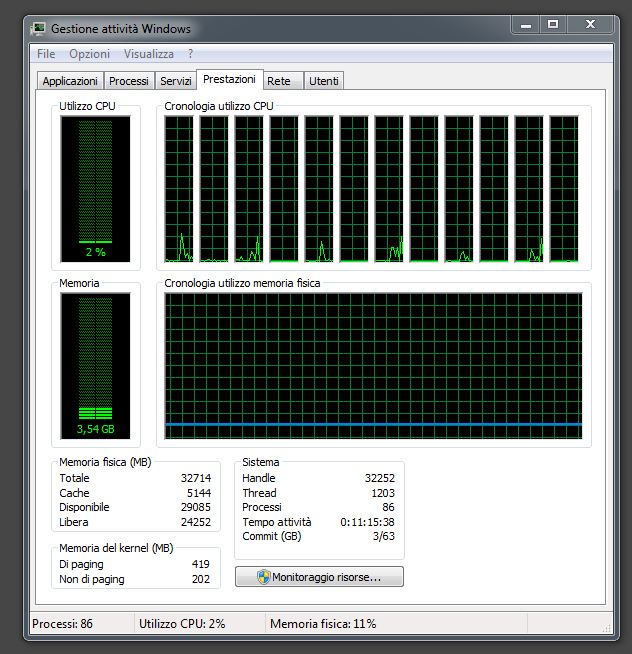632x654 pixels.
Task: Click the Memoria del kernel (MB) heading
Action: (116, 548)
